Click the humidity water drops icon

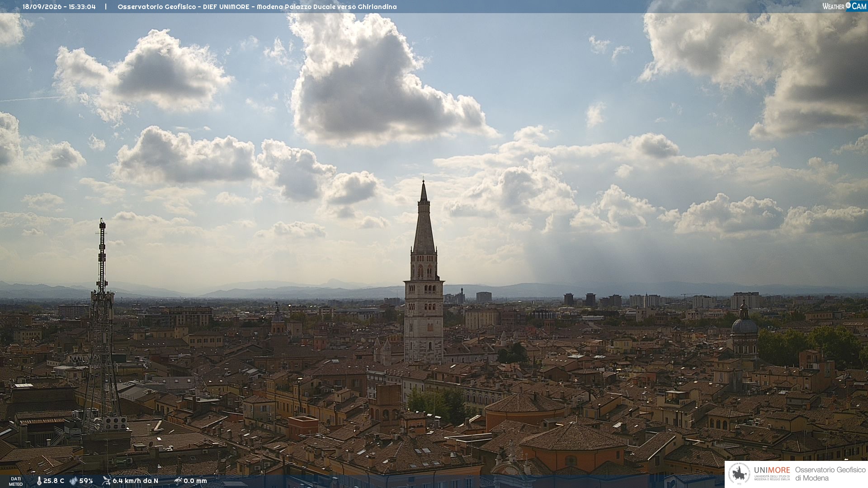coord(74,481)
